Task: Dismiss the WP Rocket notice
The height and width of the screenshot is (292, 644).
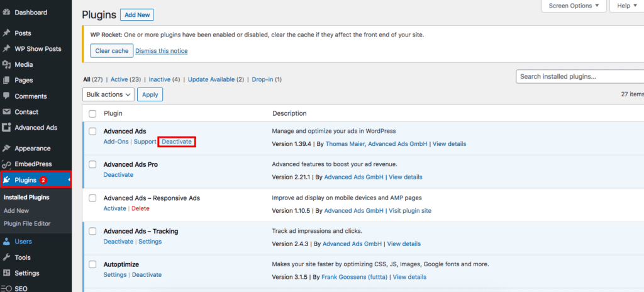Action: [162, 51]
